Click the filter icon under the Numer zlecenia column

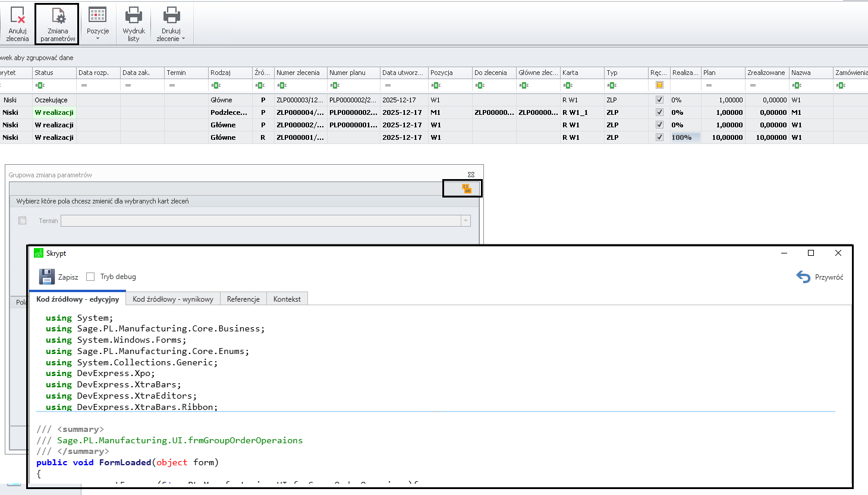[282, 86]
